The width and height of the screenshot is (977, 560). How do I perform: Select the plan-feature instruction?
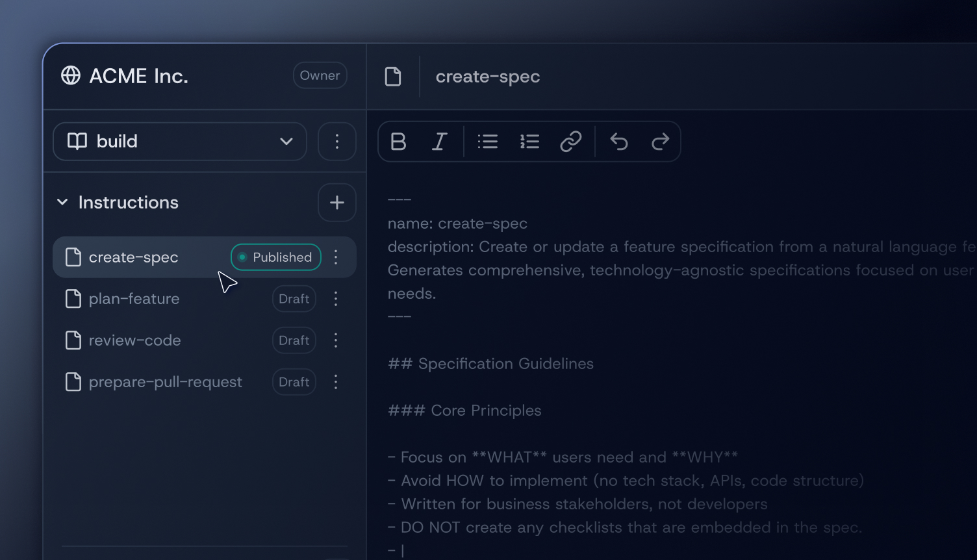coord(134,299)
